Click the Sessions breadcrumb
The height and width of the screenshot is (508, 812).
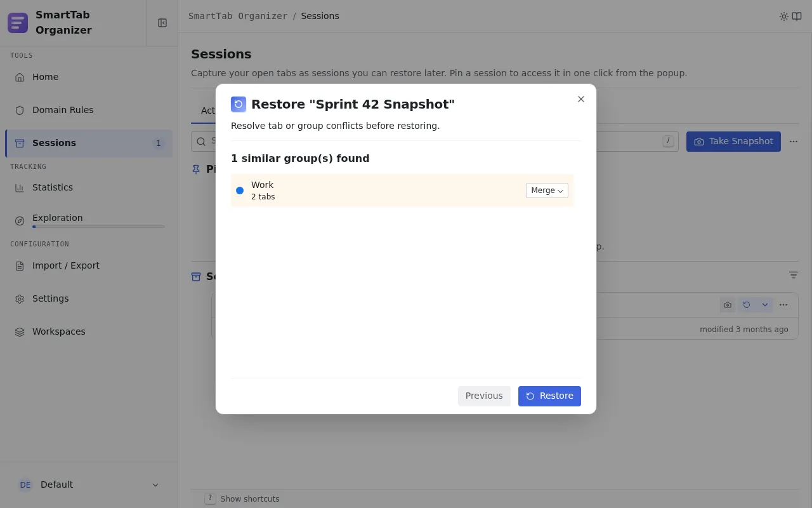(320, 16)
